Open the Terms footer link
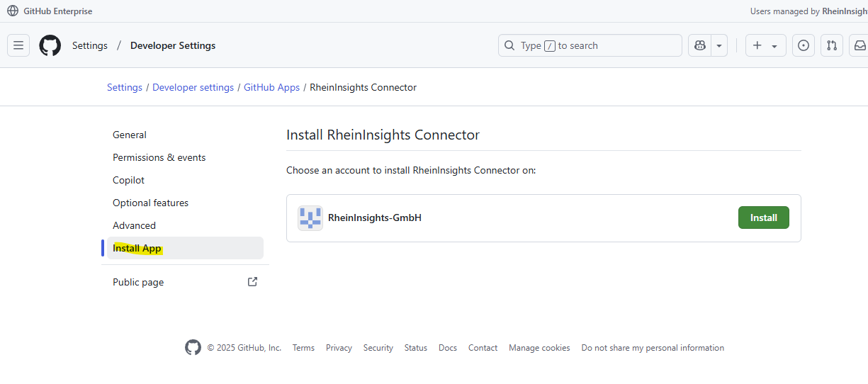 [x=303, y=348]
